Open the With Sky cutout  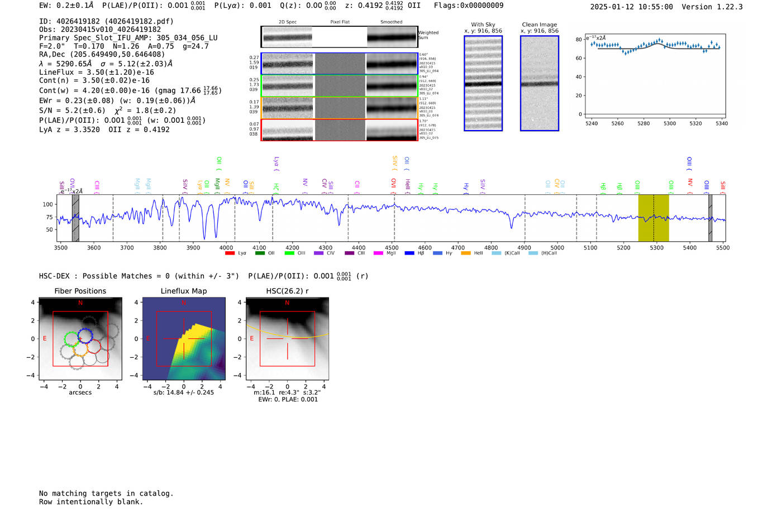click(x=483, y=83)
